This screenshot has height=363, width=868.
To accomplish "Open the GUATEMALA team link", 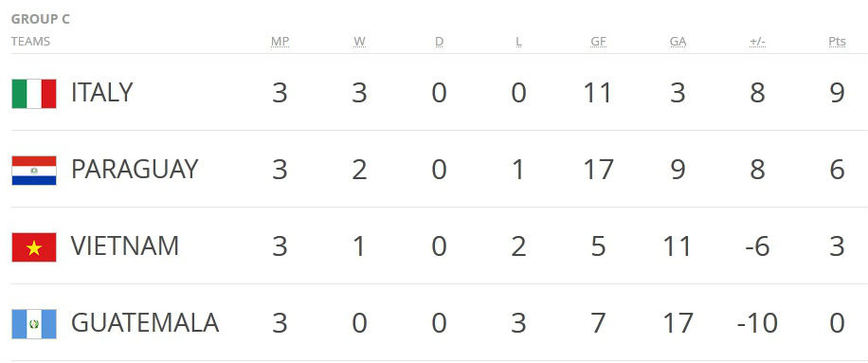I will click(145, 323).
